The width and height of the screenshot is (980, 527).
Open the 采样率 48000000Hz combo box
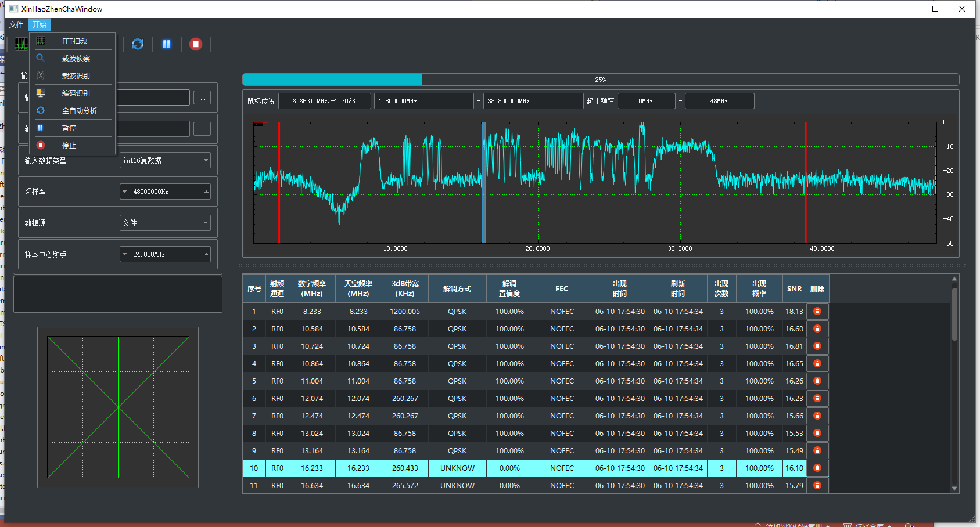(165, 192)
